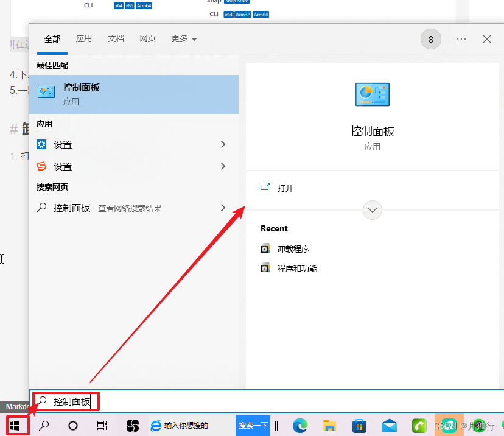This screenshot has height=436, width=504.
Task: Open File Explorer folder icon on taskbar
Action: point(329,426)
